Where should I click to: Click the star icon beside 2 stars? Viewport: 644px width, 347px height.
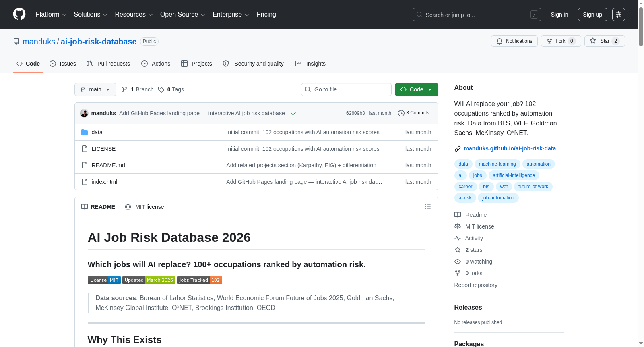click(x=458, y=250)
